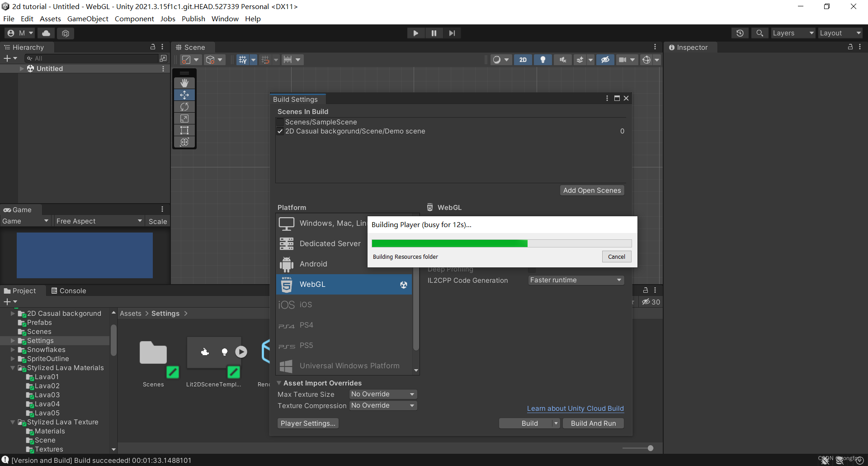Toggle scene grid visibility
Screen dimensions: 868x466
[x=243, y=60]
